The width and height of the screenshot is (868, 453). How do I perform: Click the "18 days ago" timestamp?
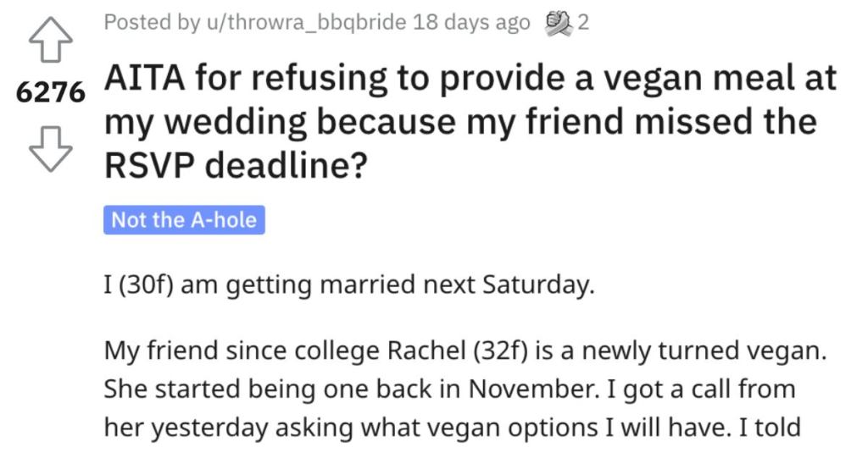[x=471, y=23]
